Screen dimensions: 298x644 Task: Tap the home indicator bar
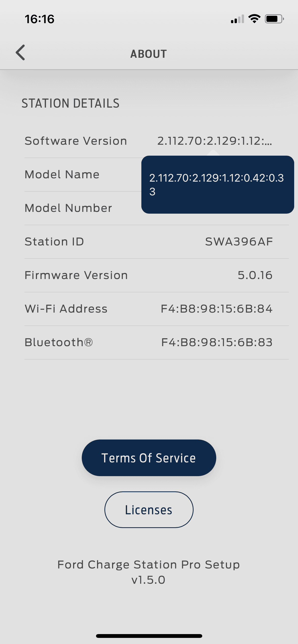pyautogui.click(x=149, y=636)
